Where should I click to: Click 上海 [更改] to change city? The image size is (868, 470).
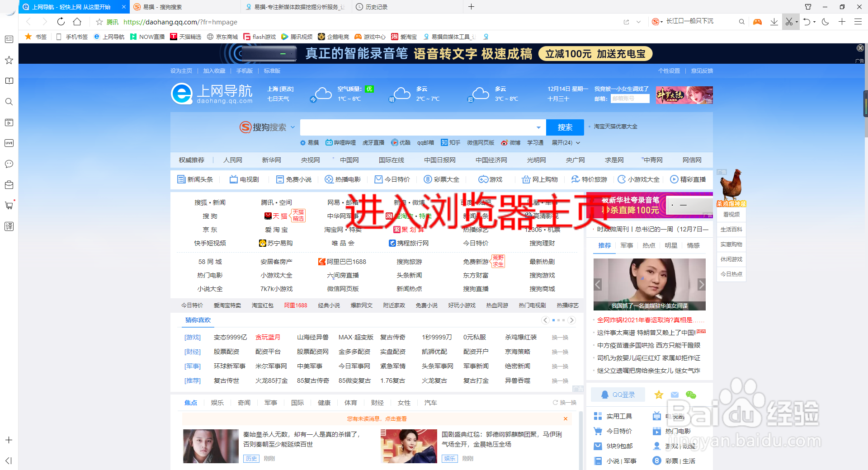click(x=280, y=89)
